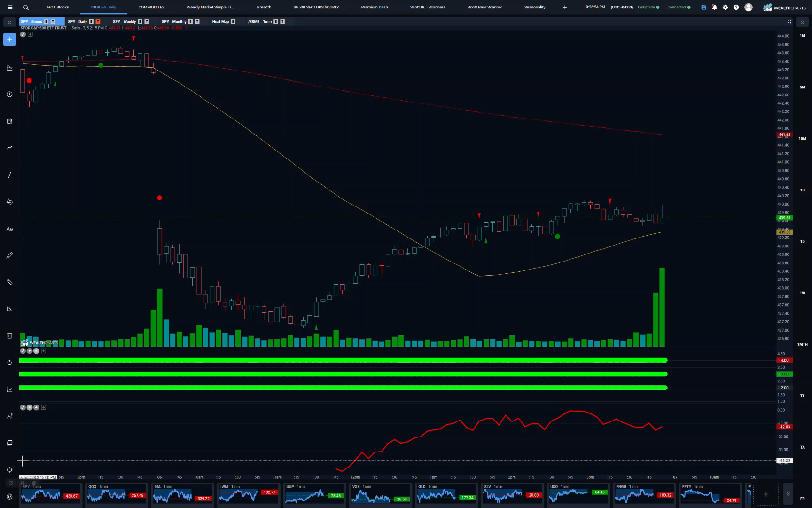
Task: Open the alerts bell notifications
Action: tap(714, 7)
